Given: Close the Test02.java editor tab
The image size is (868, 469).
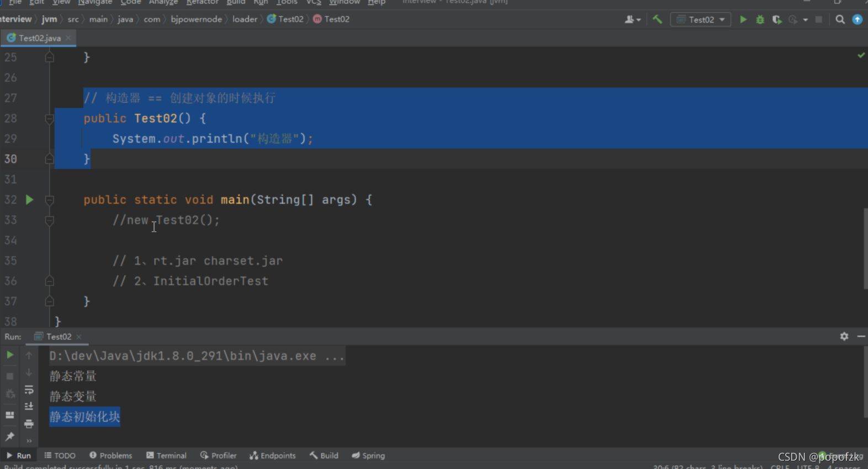Looking at the screenshot, I should pos(68,38).
